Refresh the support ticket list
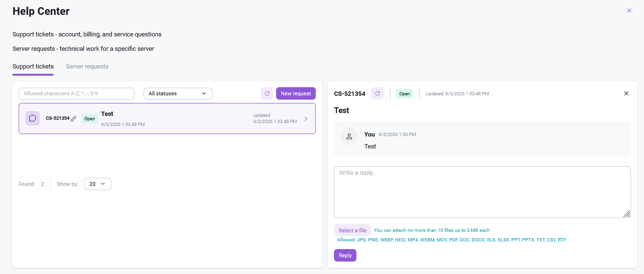644x274 pixels. coord(267,93)
